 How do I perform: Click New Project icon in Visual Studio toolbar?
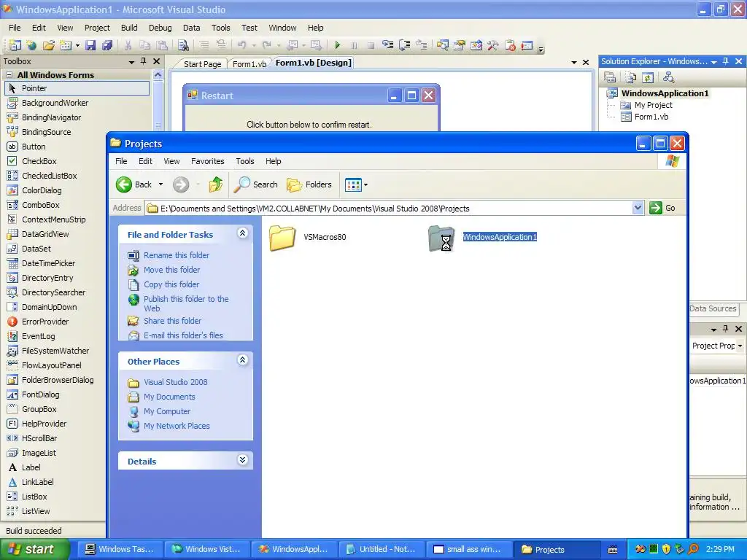coord(15,45)
